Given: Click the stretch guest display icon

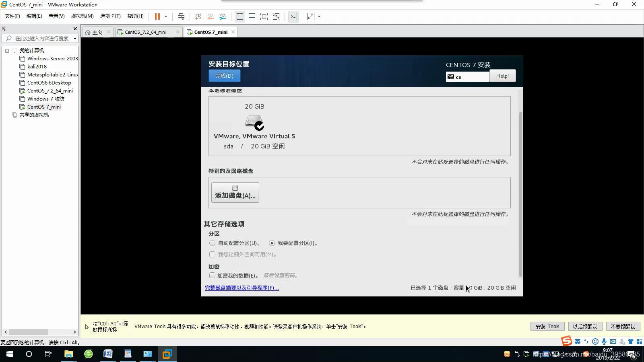Looking at the screenshot, I should pos(311,16).
